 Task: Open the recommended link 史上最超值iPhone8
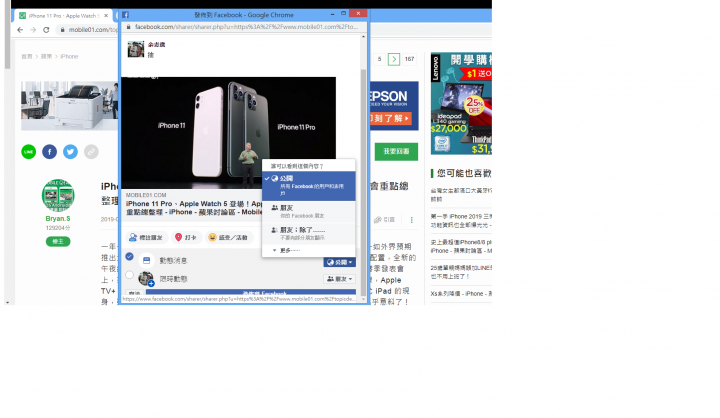pos(461,247)
